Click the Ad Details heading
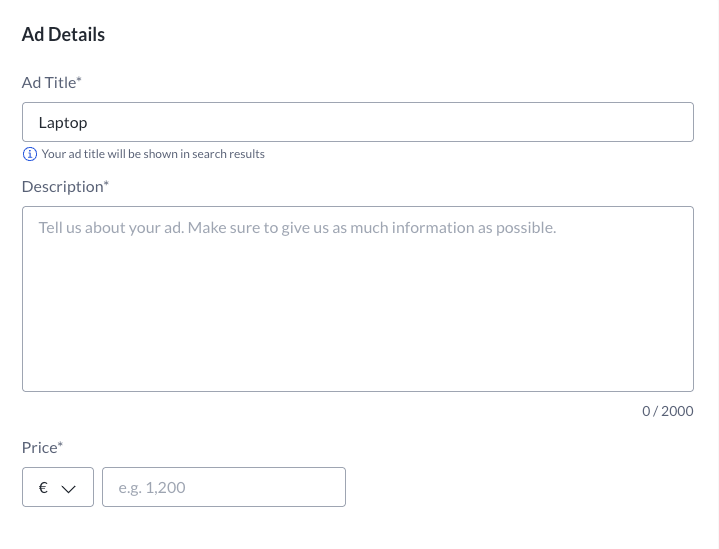719x549 pixels. coord(63,34)
